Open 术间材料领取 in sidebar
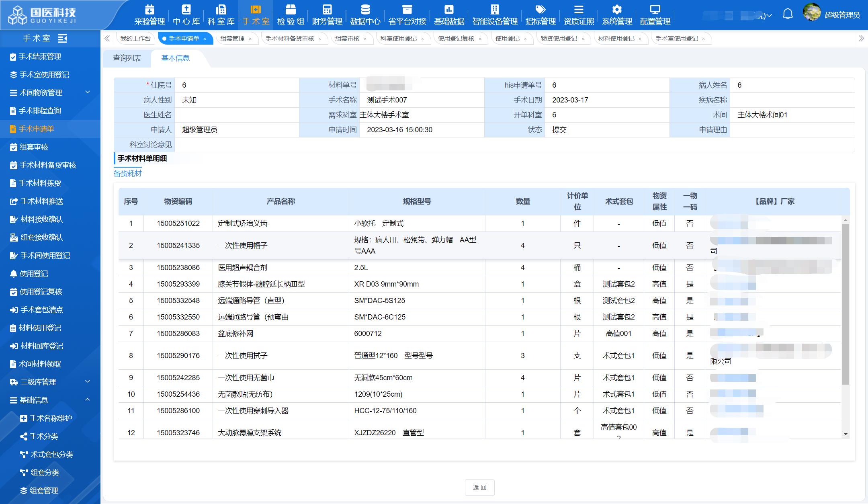 [50, 364]
